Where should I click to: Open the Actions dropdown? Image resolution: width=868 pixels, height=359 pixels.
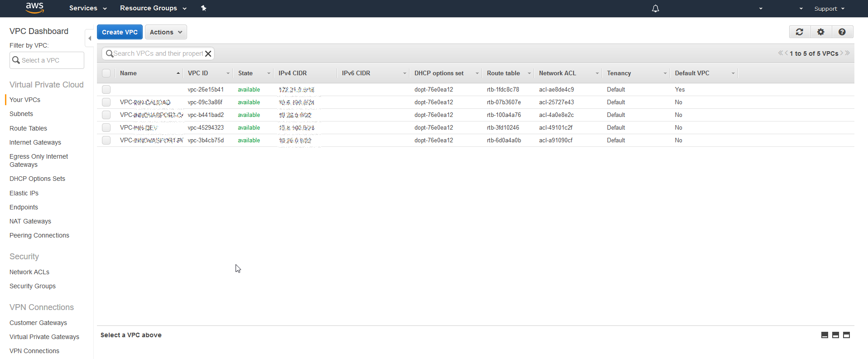[166, 32]
